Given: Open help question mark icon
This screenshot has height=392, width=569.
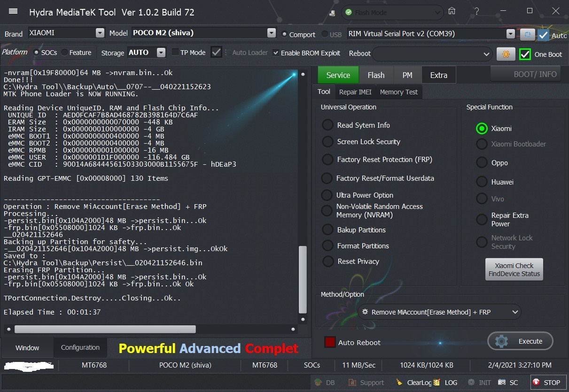Looking at the screenshot, I should [x=477, y=11].
